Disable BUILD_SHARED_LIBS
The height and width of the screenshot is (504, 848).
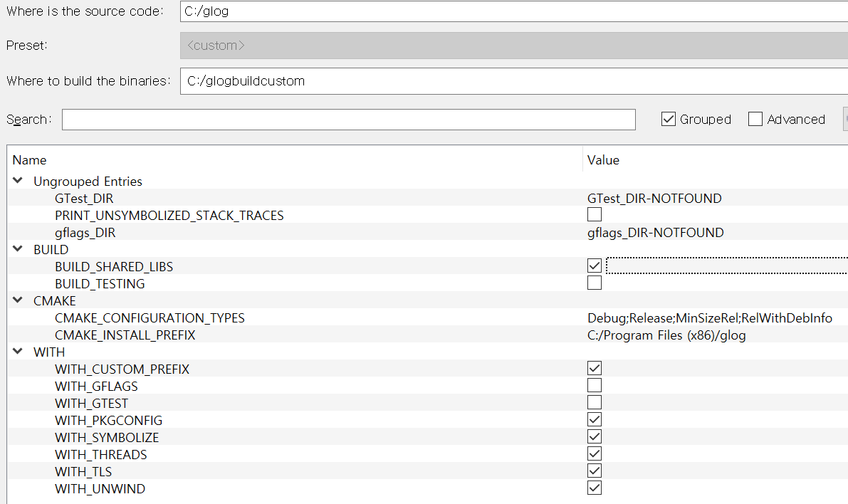[x=595, y=266]
